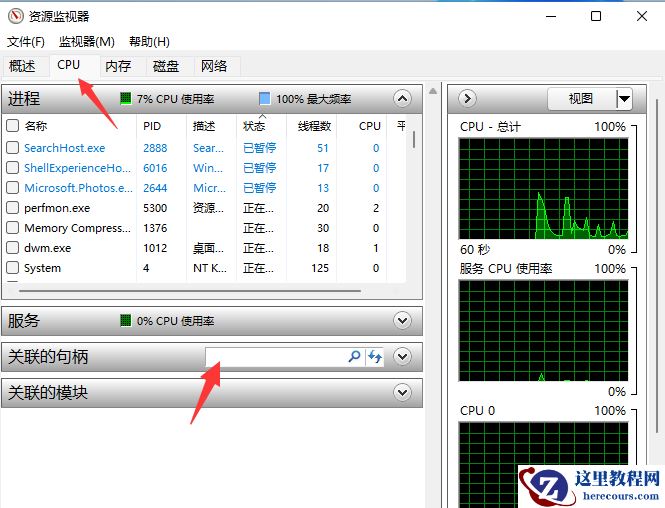
Task: Click the scroll-up arrow beside 进程 panel
Action: pyautogui.click(x=433, y=91)
